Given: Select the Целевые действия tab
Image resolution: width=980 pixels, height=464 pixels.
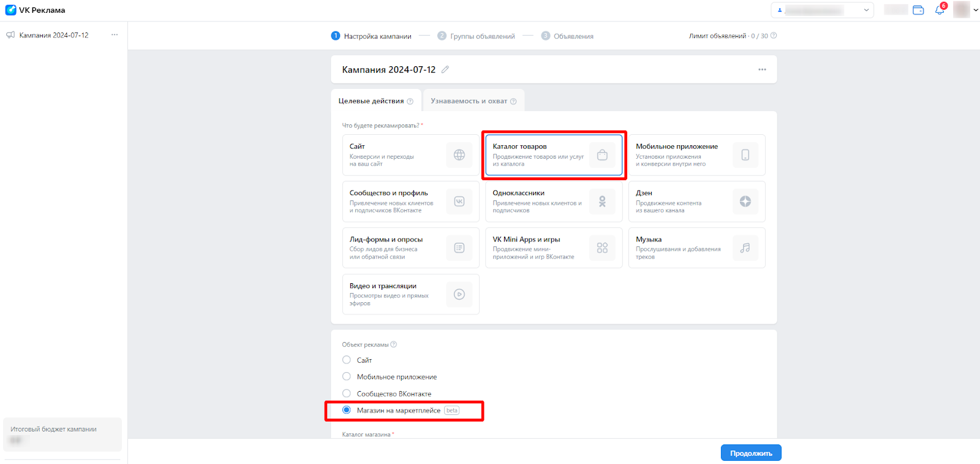Looking at the screenshot, I should (x=371, y=101).
